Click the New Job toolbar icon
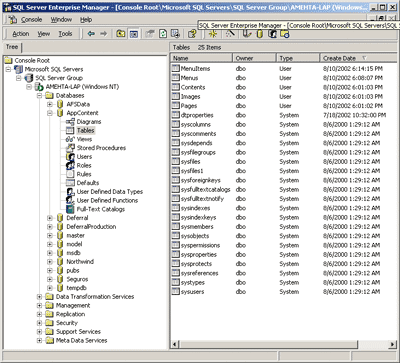The width and height of the screenshot is (400, 363). coord(285,34)
